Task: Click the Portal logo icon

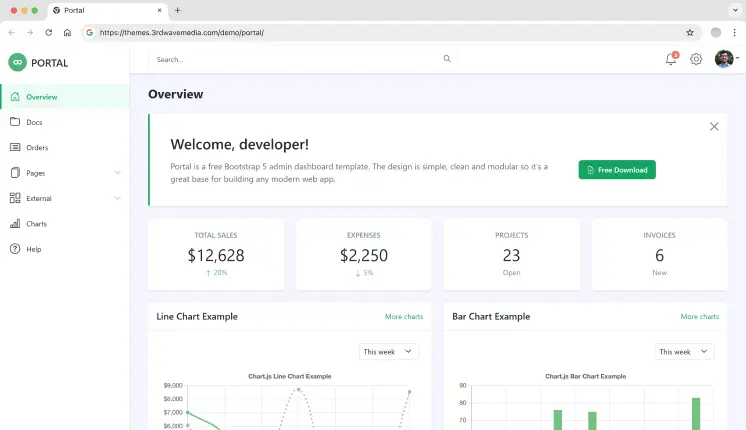Action: tap(17, 62)
